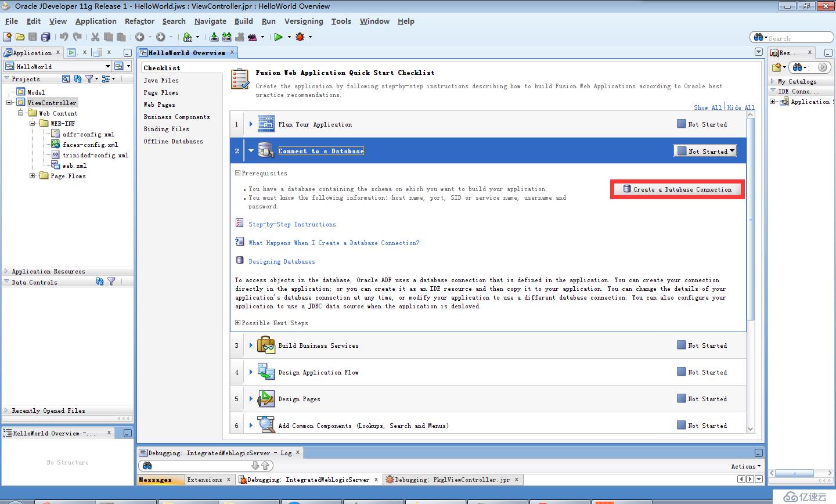The width and height of the screenshot is (836, 504).
Task: Select adfc-config.xml in project tree
Action: 88,134
